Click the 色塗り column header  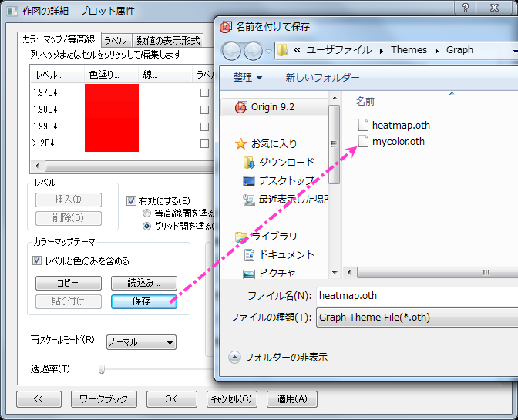click(111, 75)
